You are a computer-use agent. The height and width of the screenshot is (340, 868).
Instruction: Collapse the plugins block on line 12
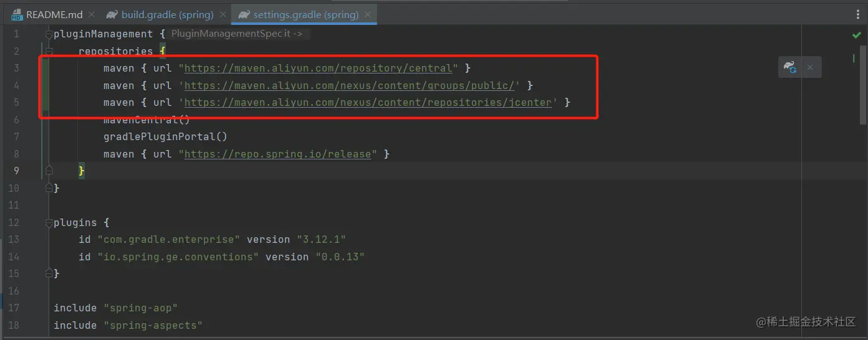click(49, 222)
